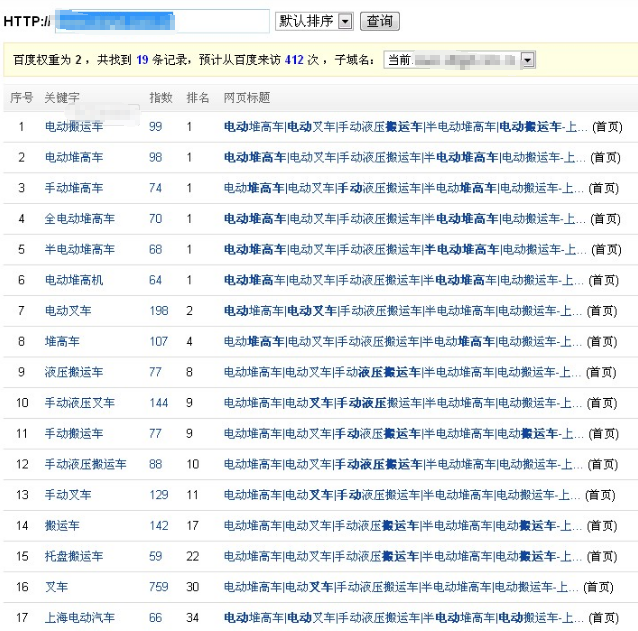Open page title link in 手动叉车 row

pyautogui.click(x=402, y=495)
